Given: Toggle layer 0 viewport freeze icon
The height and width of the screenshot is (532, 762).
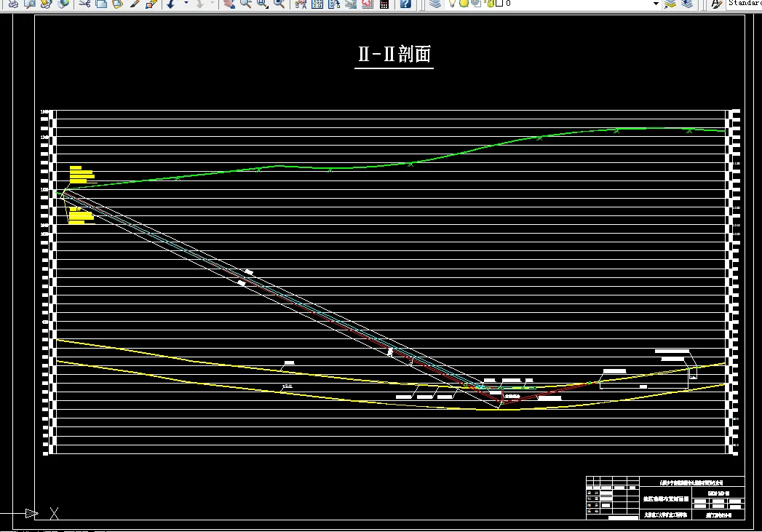Looking at the screenshot, I should [476, 4].
